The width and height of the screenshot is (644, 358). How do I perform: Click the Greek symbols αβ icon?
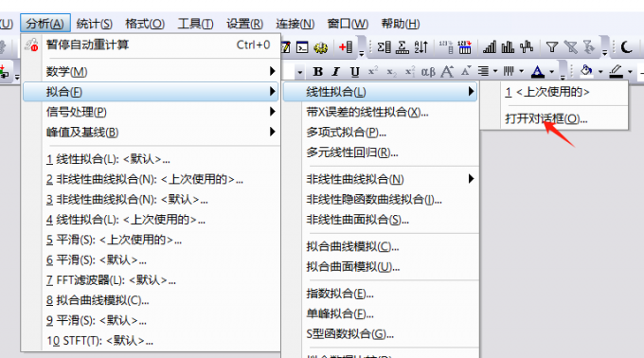[x=428, y=72]
